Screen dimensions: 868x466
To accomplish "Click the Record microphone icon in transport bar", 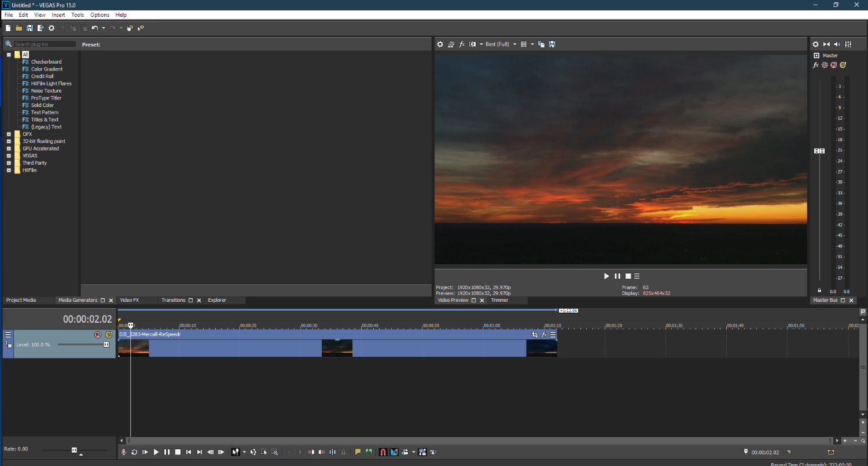I will (123, 452).
